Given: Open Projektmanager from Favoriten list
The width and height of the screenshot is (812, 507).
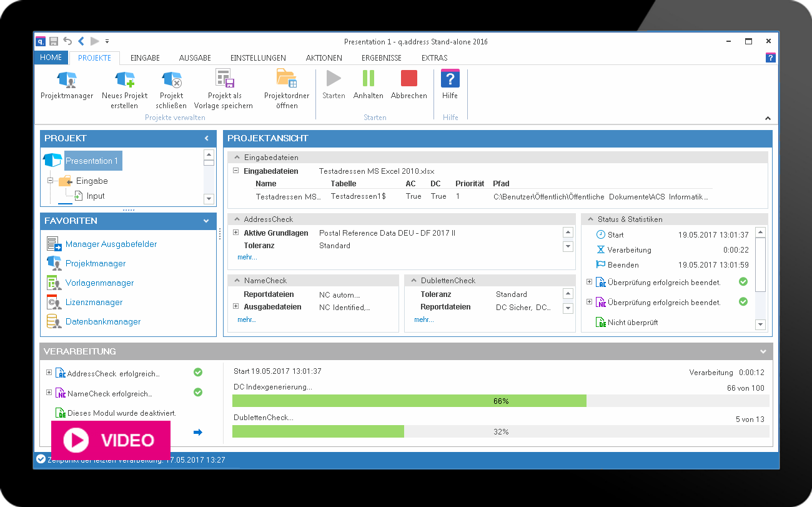Looking at the screenshot, I should click(96, 263).
